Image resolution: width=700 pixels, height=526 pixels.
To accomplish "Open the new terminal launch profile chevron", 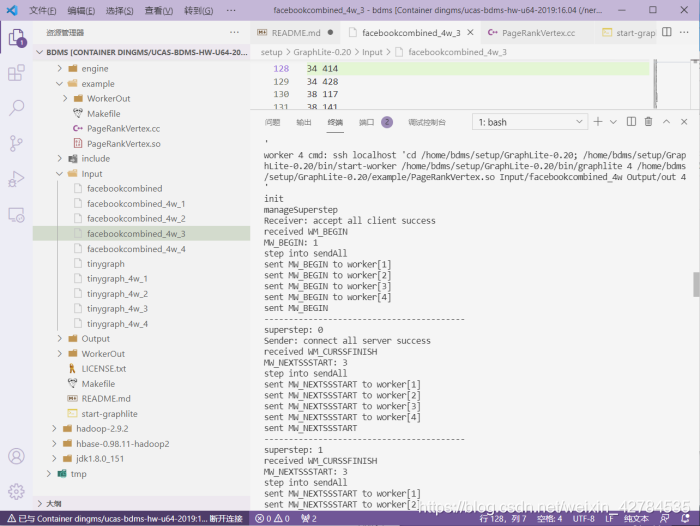I will point(613,122).
